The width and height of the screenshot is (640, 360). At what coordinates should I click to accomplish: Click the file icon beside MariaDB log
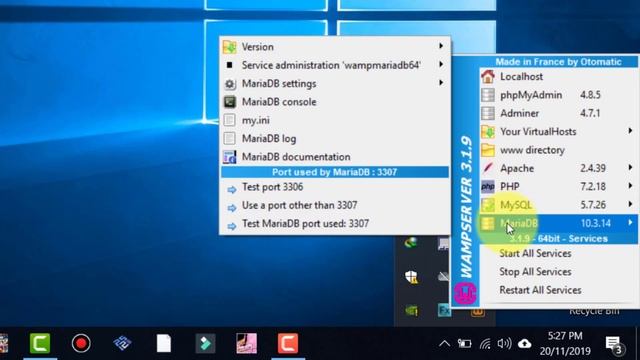pos(230,139)
